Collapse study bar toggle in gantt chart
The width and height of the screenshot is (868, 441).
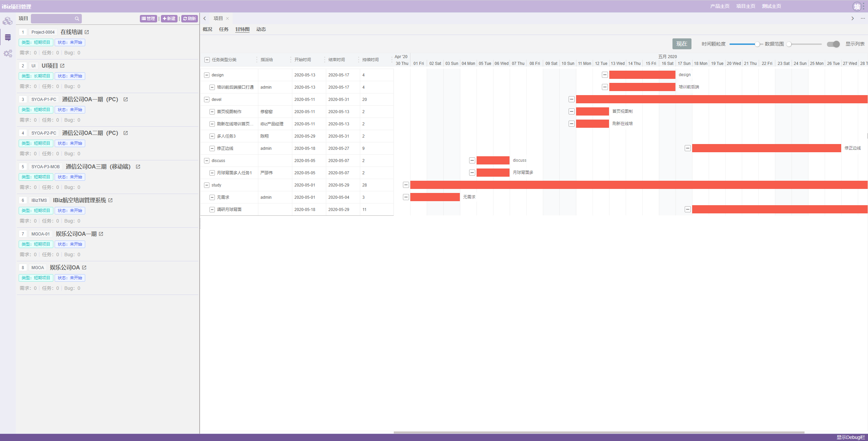coord(406,185)
